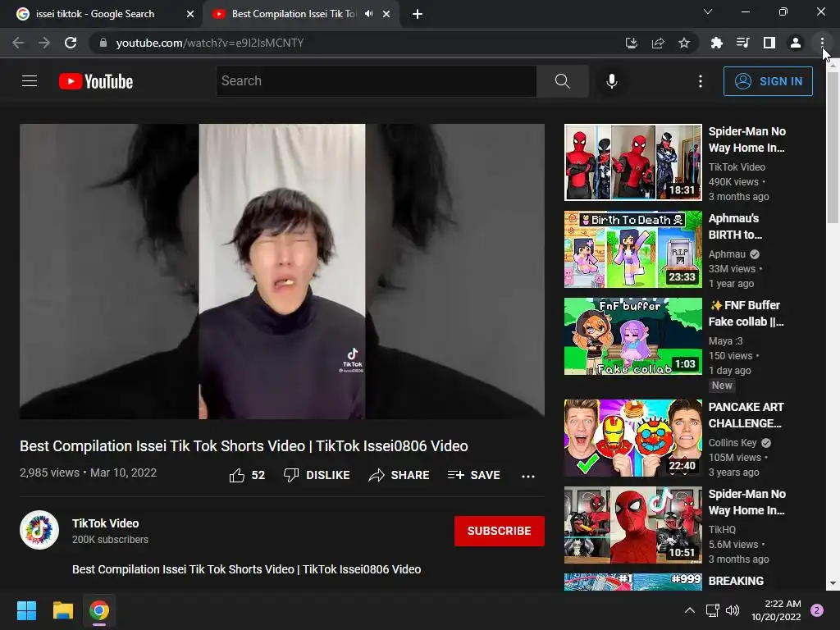Open media controls icon in toolbar

coord(743,43)
